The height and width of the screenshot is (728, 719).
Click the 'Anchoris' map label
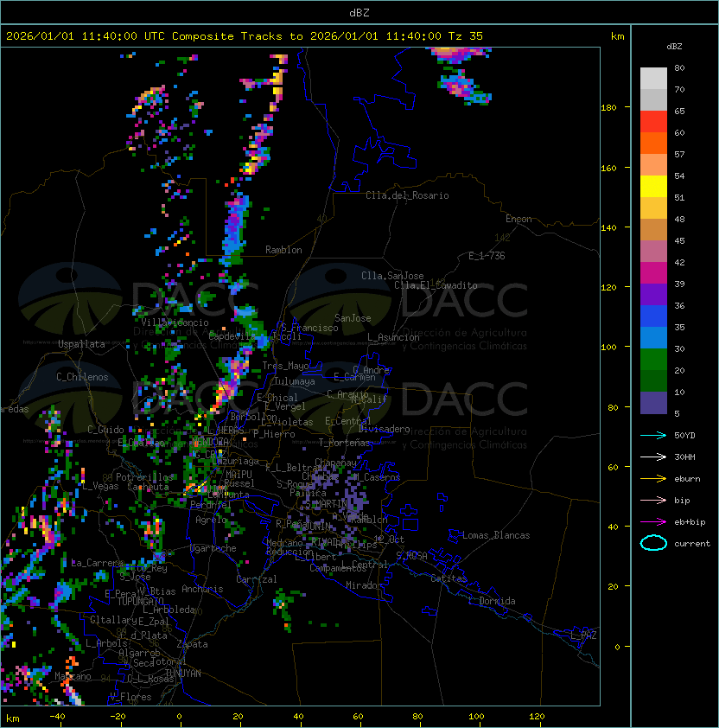click(x=202, y=589)
